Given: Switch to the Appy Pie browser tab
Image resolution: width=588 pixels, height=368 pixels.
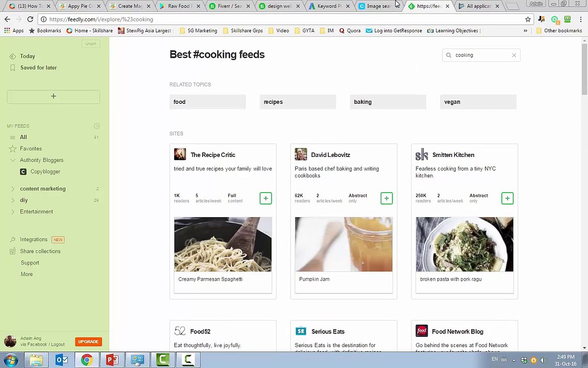Looking at the screenshot, I should coord(80,6).
